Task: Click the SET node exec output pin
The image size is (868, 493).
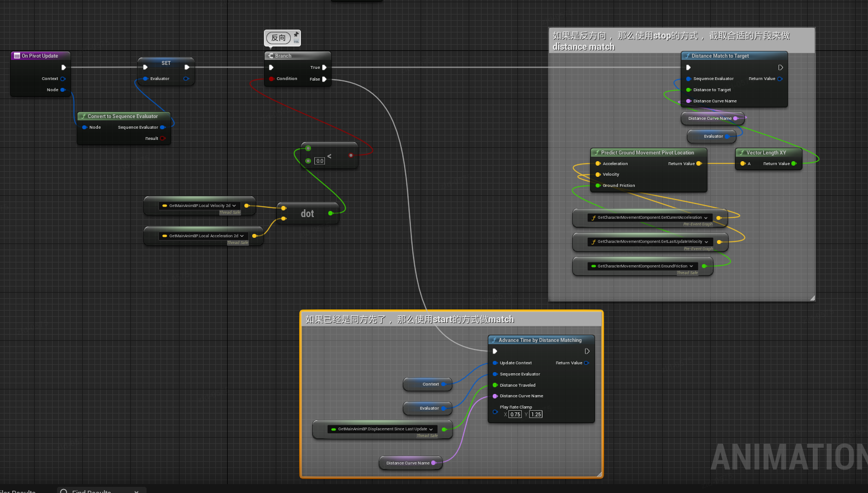Action: tap(187, 67)
